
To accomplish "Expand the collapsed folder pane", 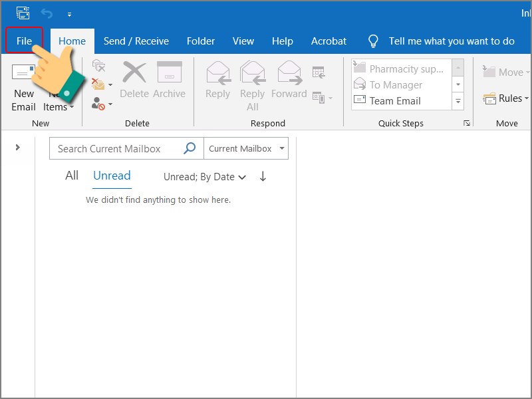I will (x=18, y=147).
